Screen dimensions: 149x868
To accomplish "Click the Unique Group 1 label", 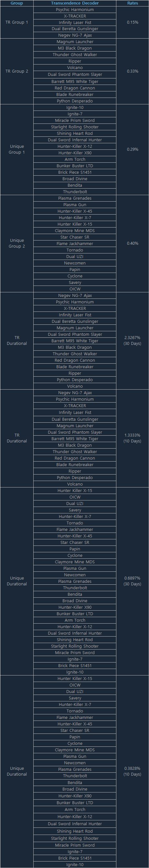I will point(17,149).
